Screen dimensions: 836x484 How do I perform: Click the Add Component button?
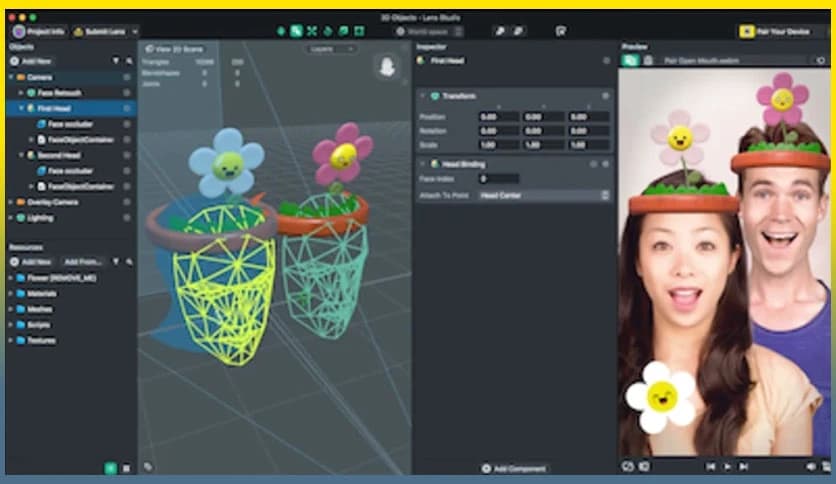(514, 468)
